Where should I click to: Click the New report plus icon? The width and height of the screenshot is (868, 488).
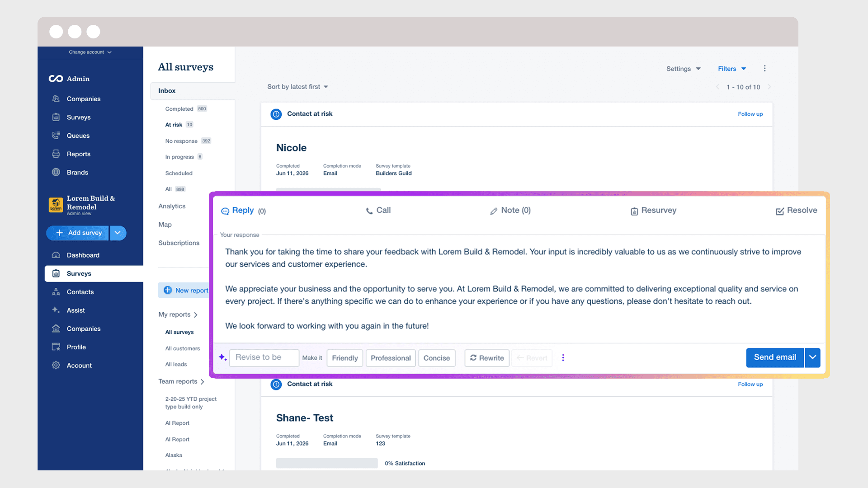168,290
